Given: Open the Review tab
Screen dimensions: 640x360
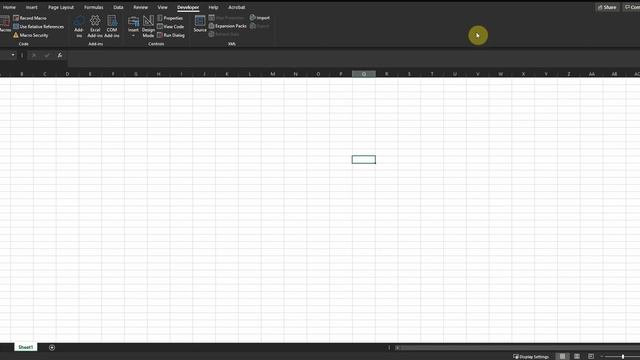Looking at the screenshot, I should pos(140,7).
